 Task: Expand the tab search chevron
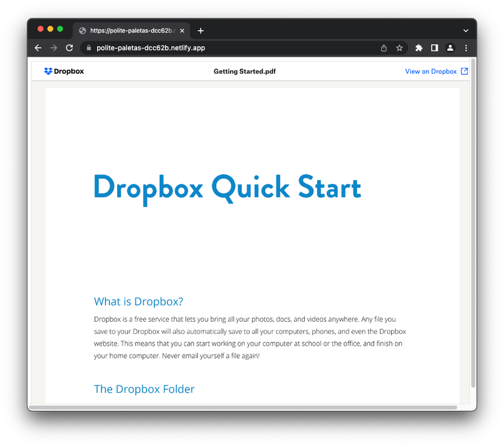pos(466,30)
